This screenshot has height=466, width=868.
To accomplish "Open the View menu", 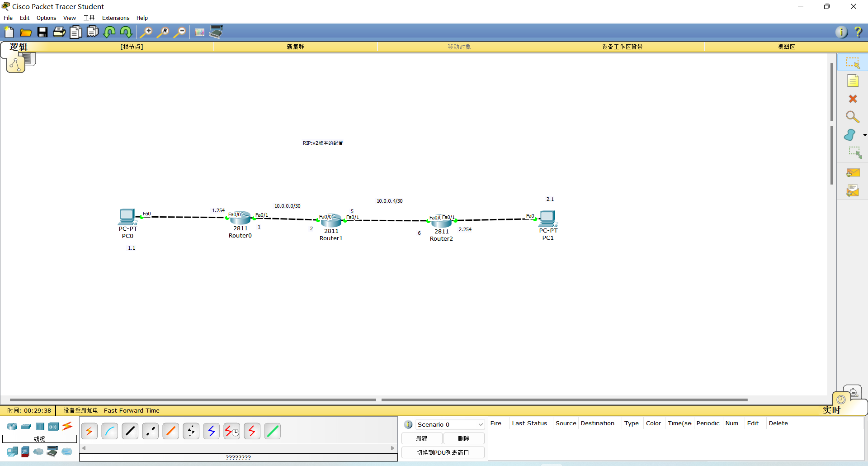I will click(69, 18).
